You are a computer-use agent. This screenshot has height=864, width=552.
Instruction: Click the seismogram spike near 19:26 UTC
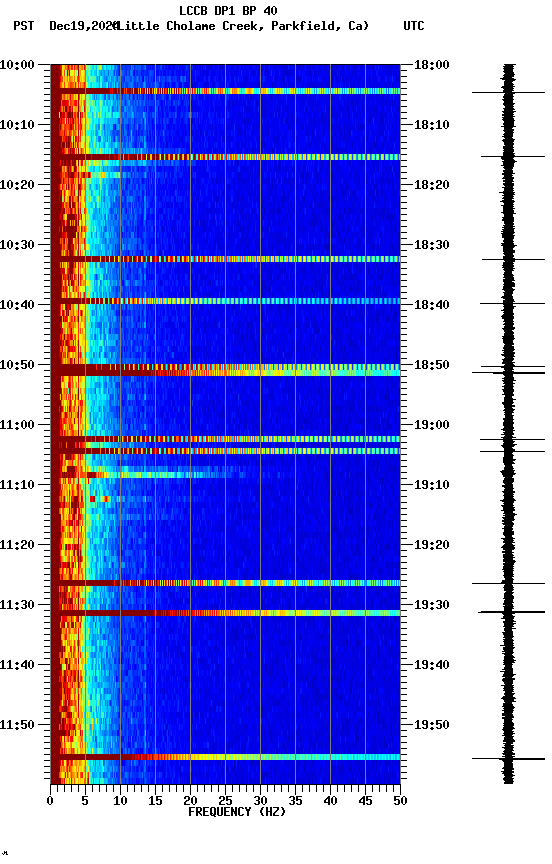tap(508, 583)
